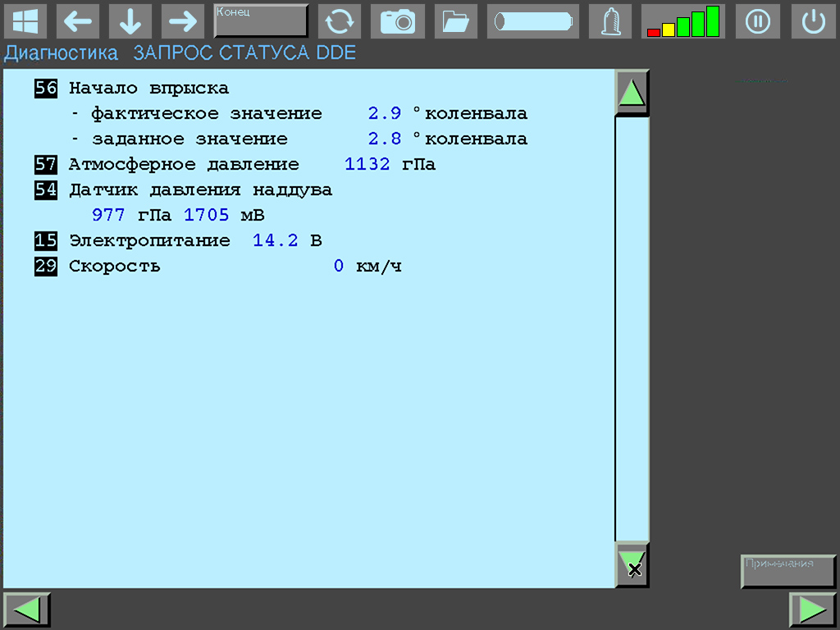Click the bell icon in the toolbar
The image size is (840, 630).
pos(610,21)
